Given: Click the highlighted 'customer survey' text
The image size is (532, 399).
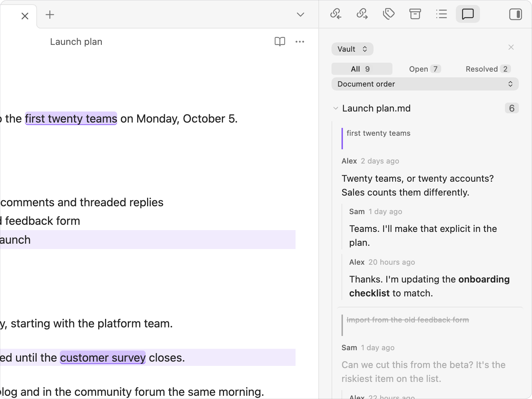Looking at the screenshot, I should click(x=103, y=358).
